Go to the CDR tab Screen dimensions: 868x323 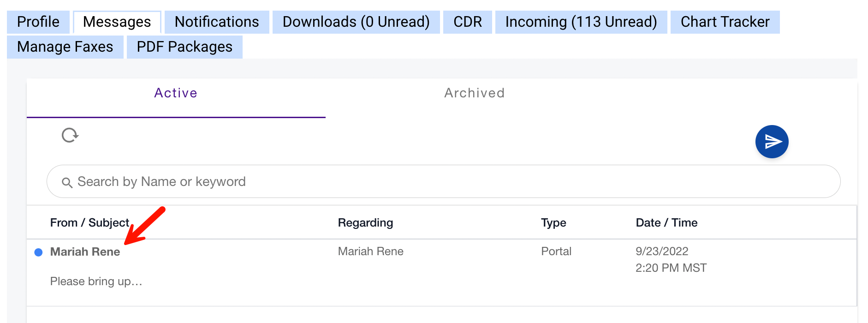click(467, 22)
